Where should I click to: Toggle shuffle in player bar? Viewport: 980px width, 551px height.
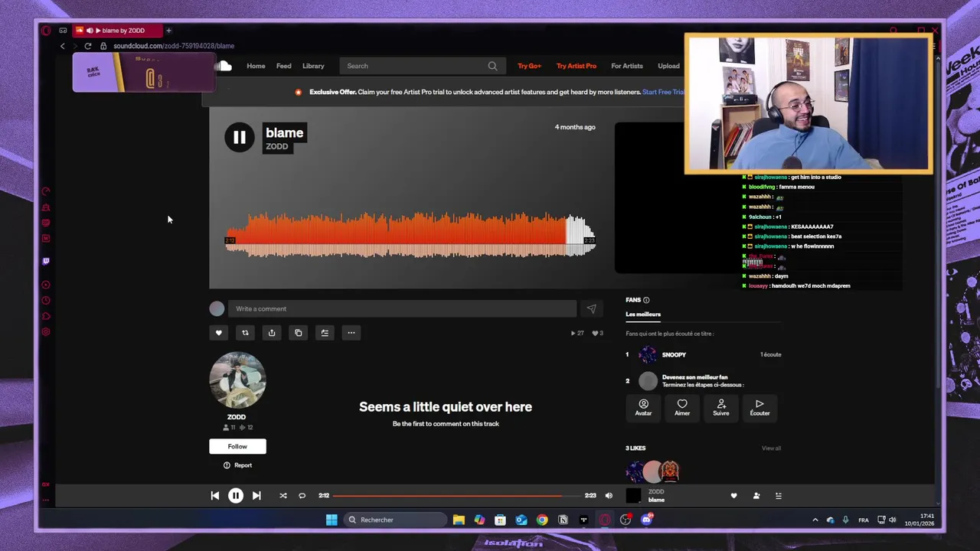click(x=283, y=496)
